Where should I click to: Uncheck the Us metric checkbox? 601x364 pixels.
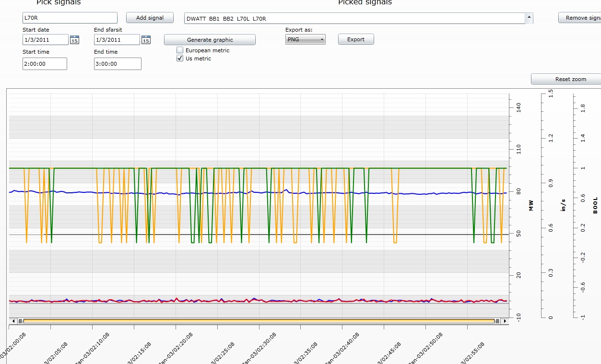[180, 59]
